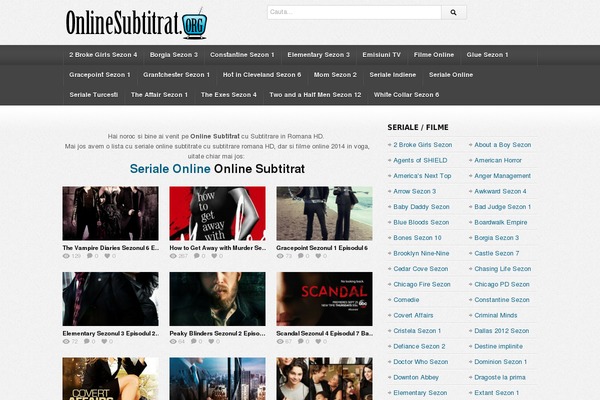
Task: Open America's Next Top sidebar link
Action: coord(422,176)
